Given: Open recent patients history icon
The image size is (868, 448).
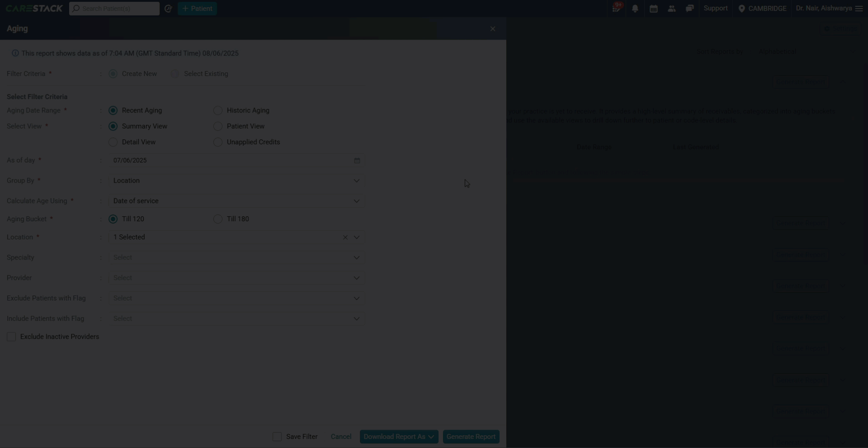Looking at the screenshot, I should (168, 8).
